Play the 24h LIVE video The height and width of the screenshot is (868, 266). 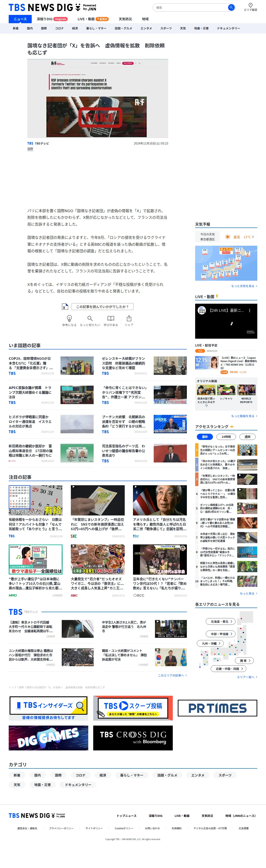pos(226,321)
